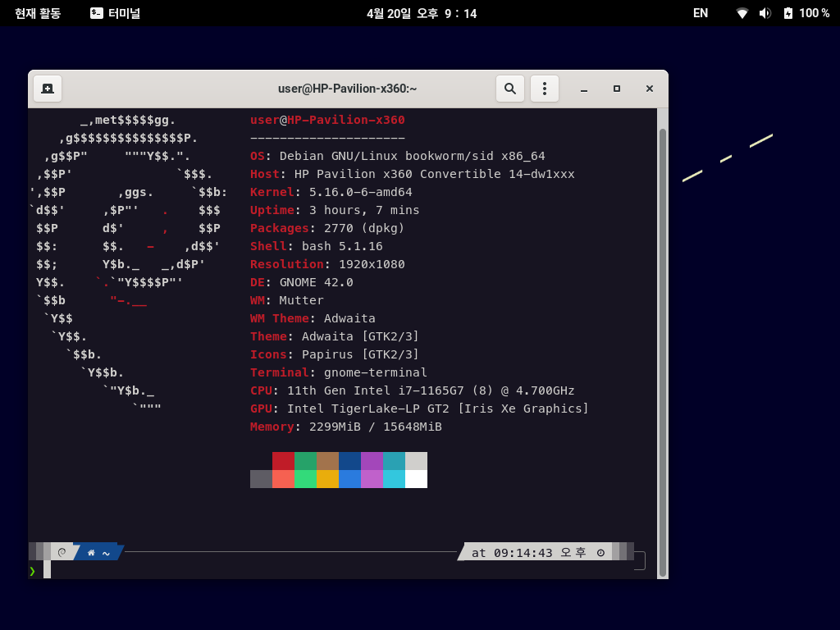Click the Wi-Fi icon in top bar

(x=742, y=13)
